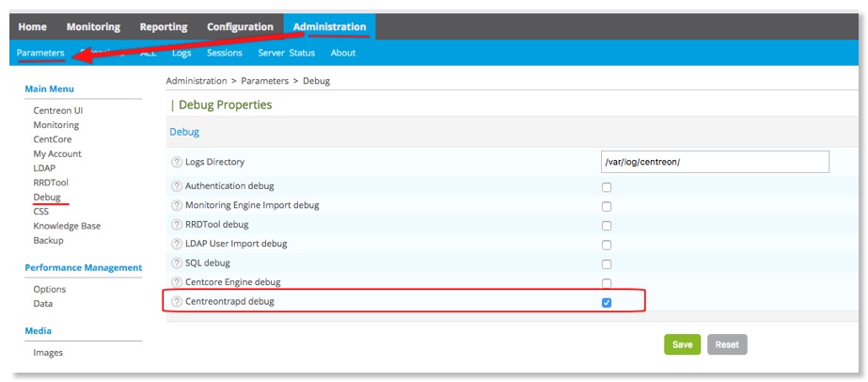Screen dimensions: 868x382
Task: Click the green Save button
Action: 682,345
